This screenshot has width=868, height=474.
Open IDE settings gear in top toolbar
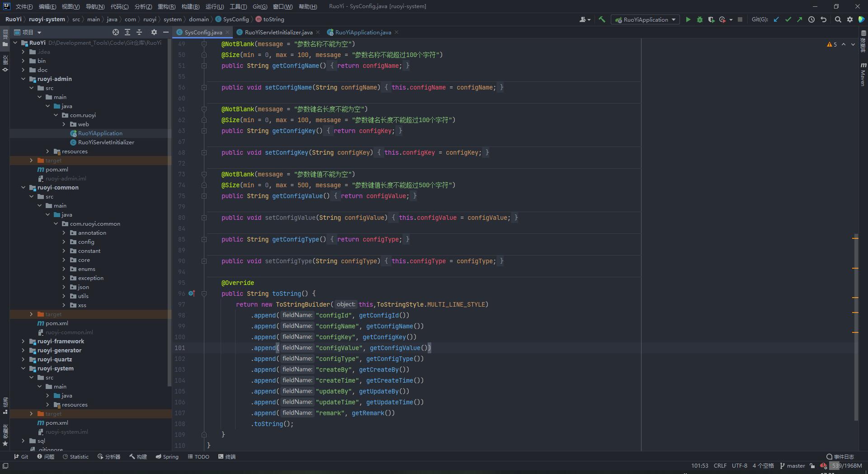[850, 19]
